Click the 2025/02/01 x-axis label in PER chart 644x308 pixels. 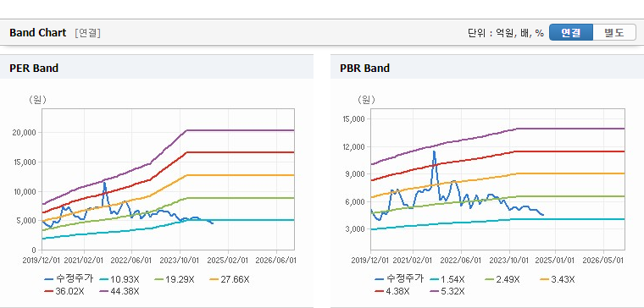pos(228,260)
